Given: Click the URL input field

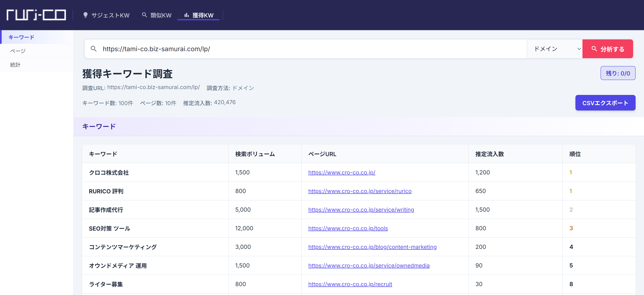Looking at the screenshot, I should coord(306,49).
